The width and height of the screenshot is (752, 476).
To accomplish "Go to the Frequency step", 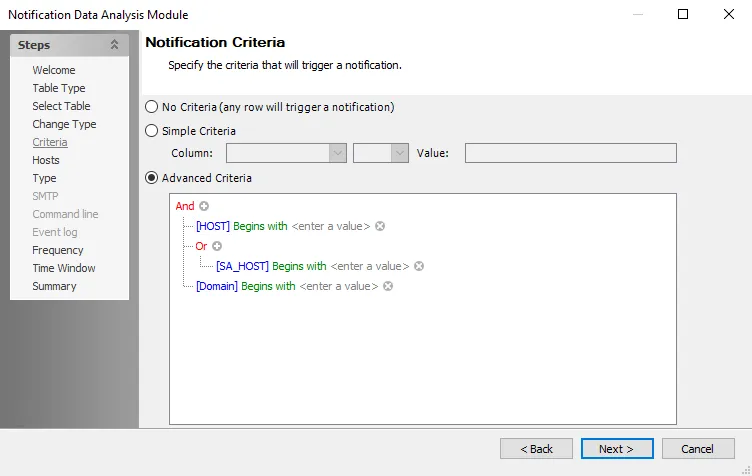I will click(x=58, y=250).
